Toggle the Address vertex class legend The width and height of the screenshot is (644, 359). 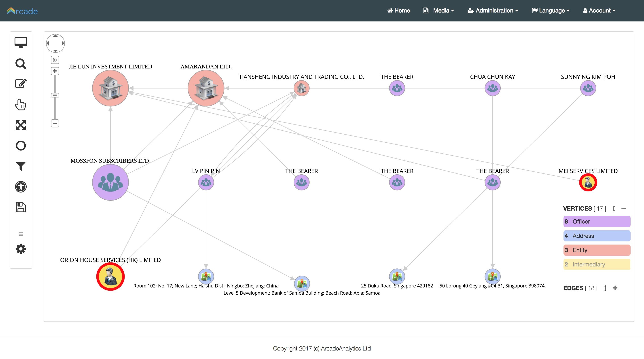[x=597, y=236]
